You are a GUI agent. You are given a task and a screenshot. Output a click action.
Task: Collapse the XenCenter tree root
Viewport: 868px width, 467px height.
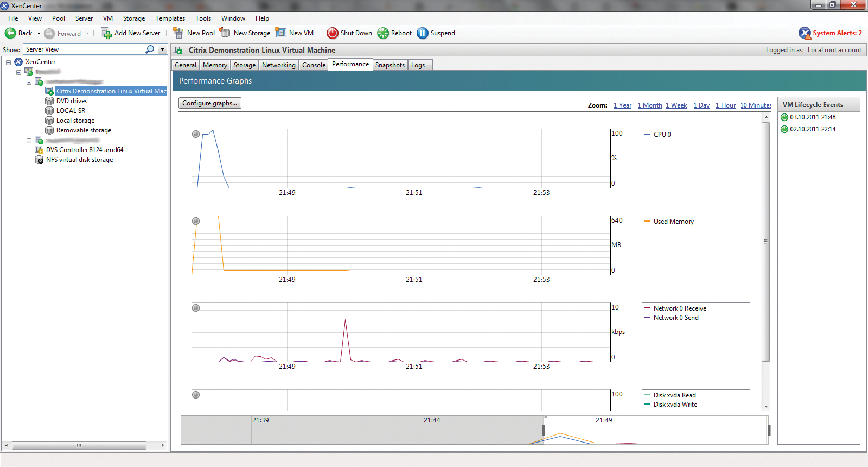tap(9, 62)
